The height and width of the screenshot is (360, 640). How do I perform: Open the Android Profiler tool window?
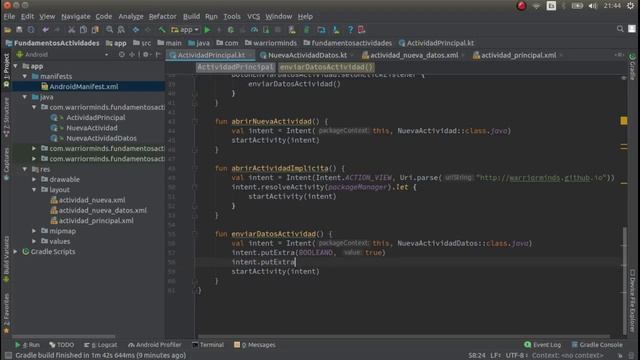tap(155, 345)
